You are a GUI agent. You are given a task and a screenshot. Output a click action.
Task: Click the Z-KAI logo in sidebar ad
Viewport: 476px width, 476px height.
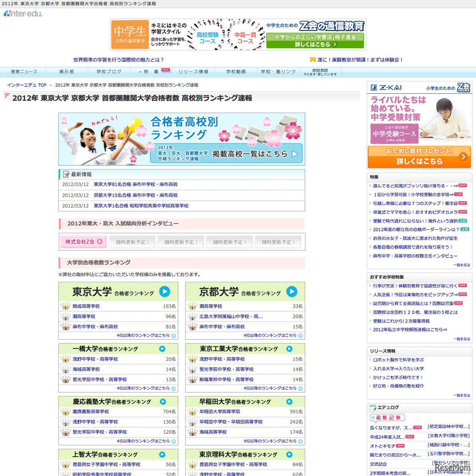pyautogui.click(x=386, y=88)
